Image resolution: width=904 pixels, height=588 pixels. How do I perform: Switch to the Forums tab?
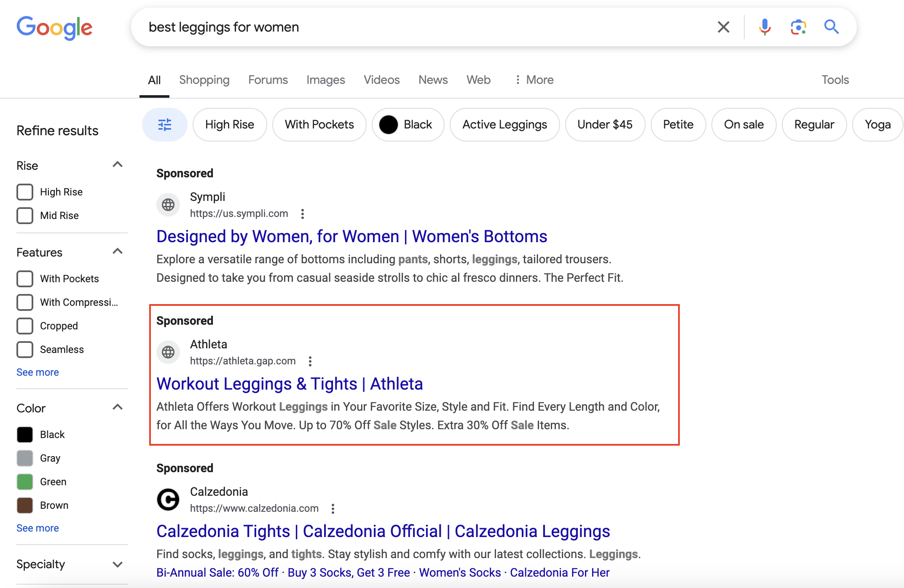[x=268, y=80]
